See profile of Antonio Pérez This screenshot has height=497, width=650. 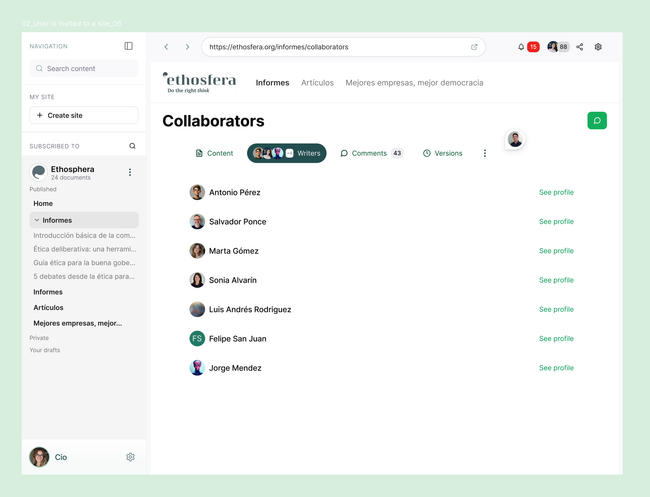coord(556,192)
